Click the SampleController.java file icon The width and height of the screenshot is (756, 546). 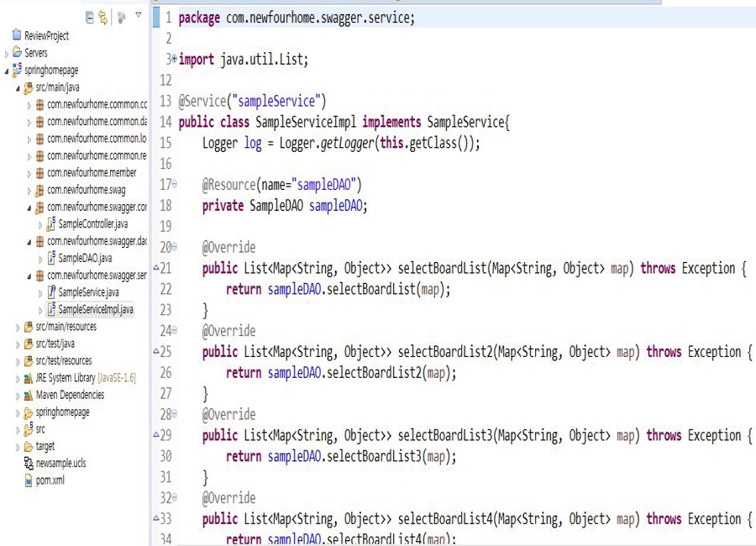coord(51,223)
